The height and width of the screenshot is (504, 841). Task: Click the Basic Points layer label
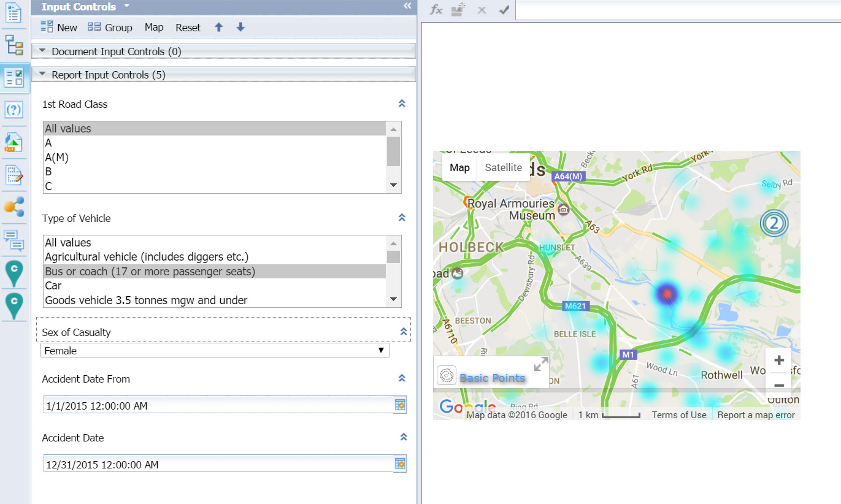click(492, 378)
